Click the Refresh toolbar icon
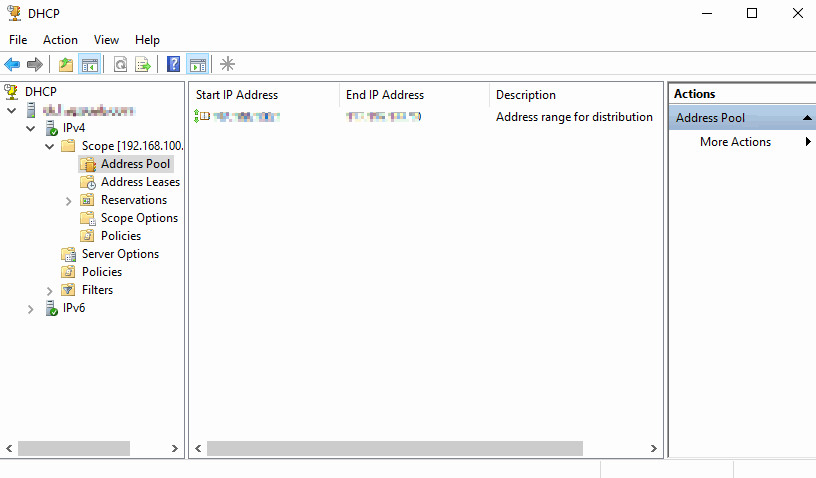 coord(120,65)
